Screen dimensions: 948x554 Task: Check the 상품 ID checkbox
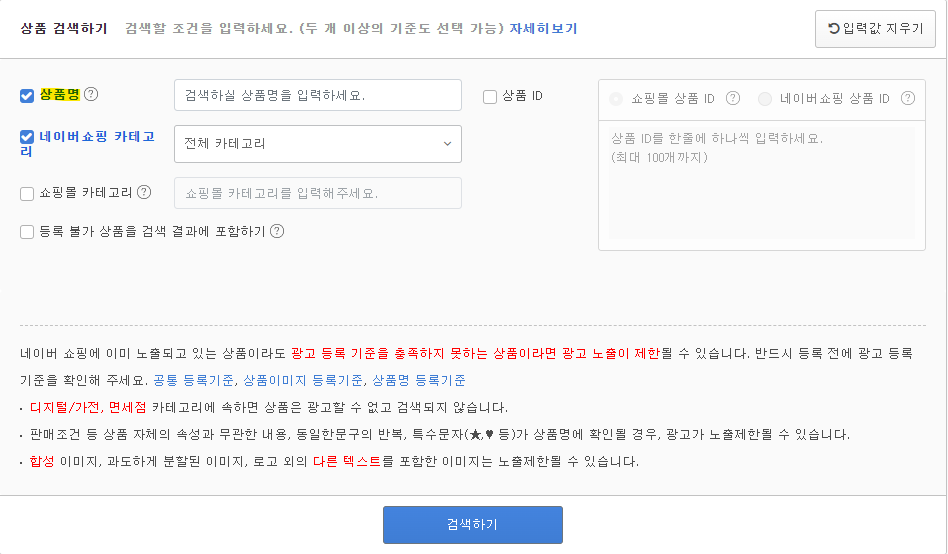tap(490, 97)
